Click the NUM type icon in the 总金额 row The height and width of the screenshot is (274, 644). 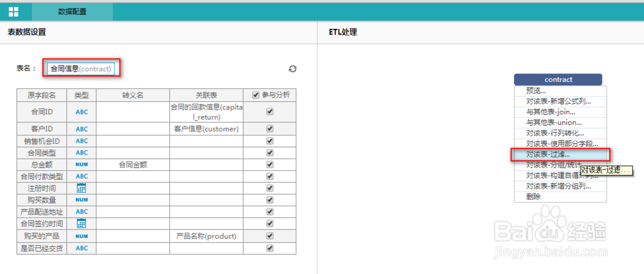point(82,164)
